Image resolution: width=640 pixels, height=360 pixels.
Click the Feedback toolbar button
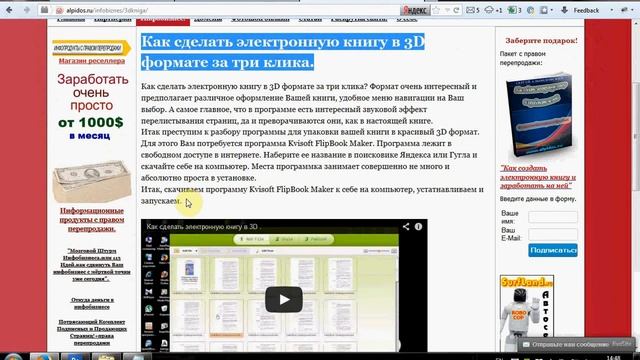pyautogui.click(x=586, y=10)
